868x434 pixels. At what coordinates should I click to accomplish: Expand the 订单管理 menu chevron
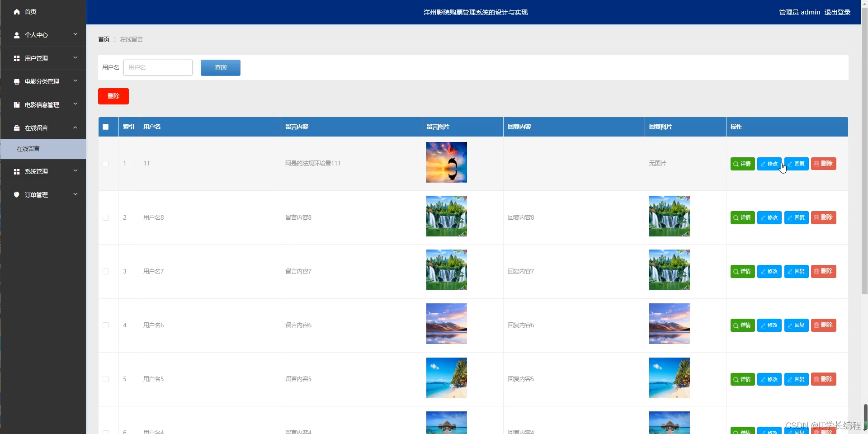coord(75,194)
